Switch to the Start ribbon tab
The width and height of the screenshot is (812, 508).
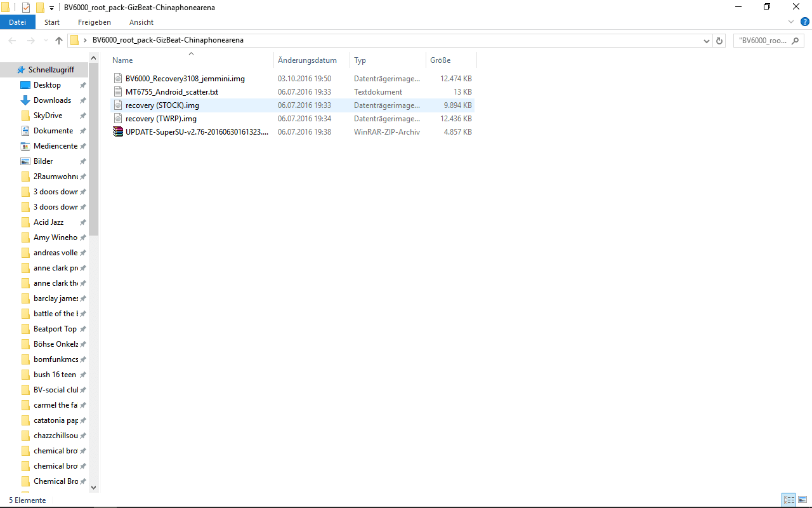52,22
